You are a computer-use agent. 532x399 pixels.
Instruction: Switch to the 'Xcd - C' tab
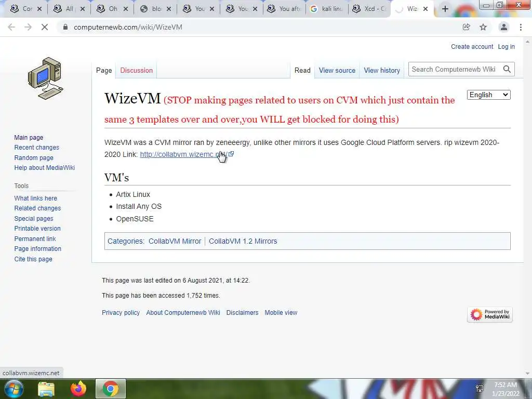pos(369,9)
